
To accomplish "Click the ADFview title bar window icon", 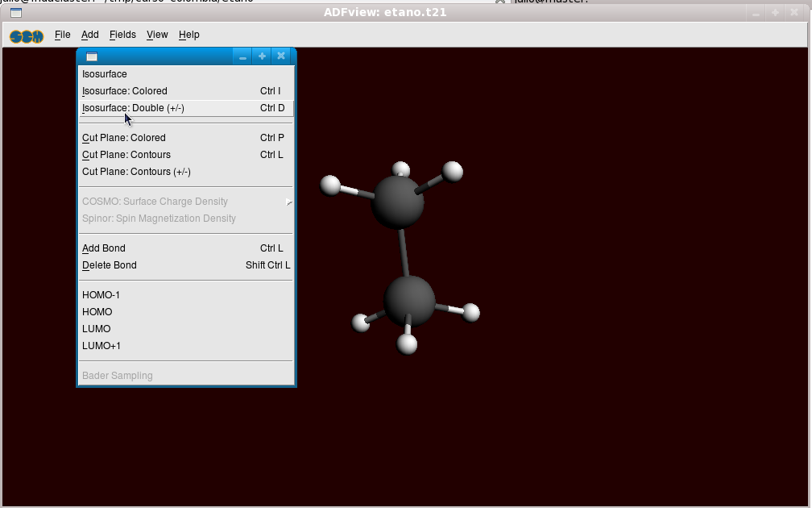I will [x=15, y=13].
